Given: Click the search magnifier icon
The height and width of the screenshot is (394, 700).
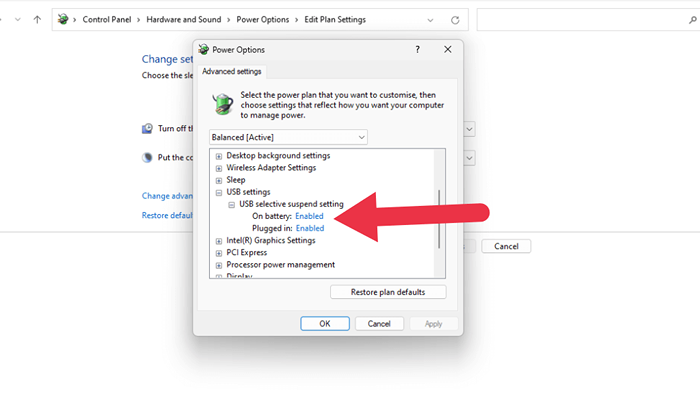Looking at the screenshot, I should 692,20.
